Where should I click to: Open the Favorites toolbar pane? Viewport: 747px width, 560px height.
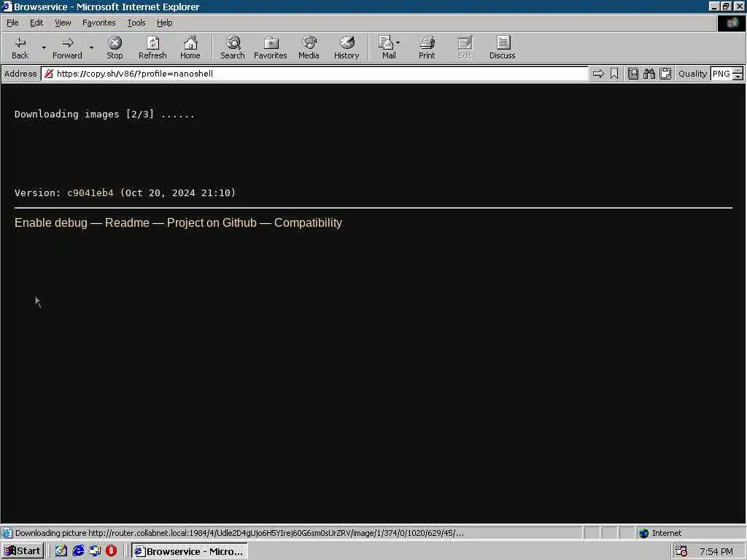[270, 47]
